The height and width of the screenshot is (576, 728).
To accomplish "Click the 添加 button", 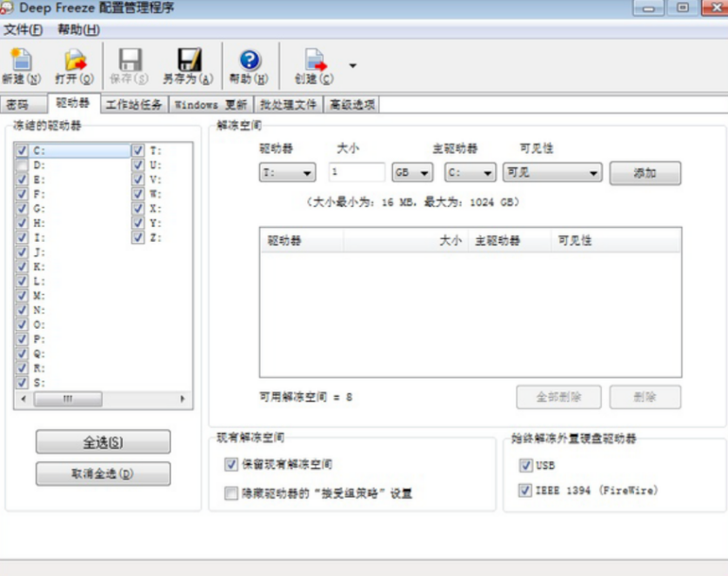I will [645, 173].
